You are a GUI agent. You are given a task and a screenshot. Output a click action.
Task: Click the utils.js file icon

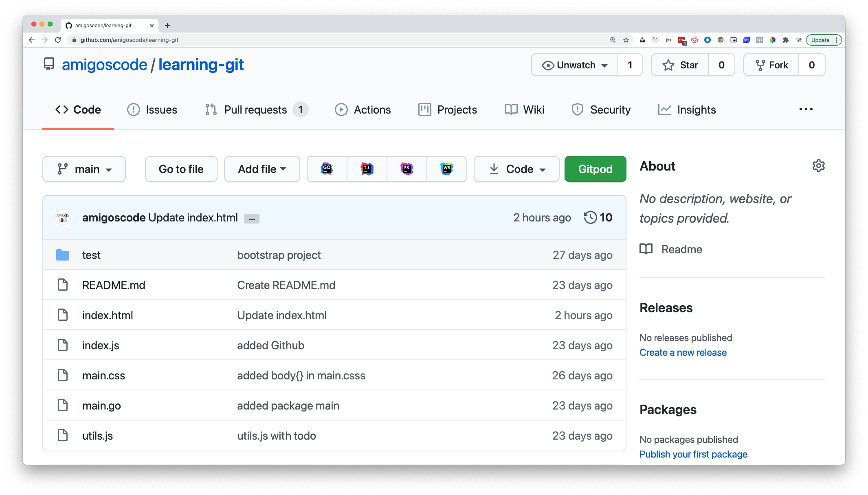(63, 436)
